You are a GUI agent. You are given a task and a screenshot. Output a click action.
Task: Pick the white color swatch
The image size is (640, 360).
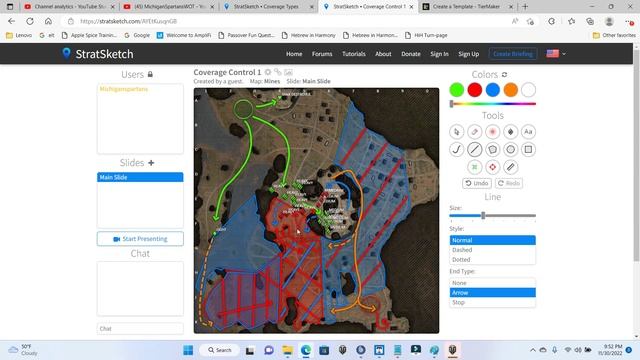click(528, 90)
